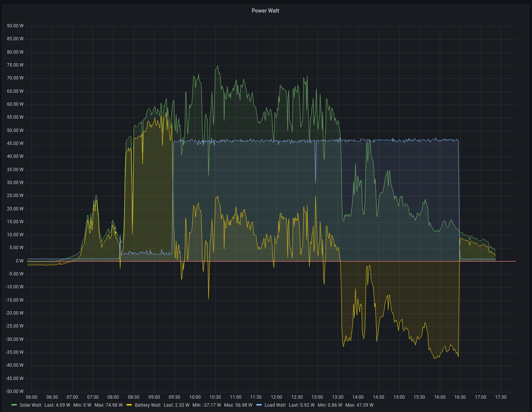Click the '-35.00 W' y-axis label
532x412 pixels.
tap(14, 352)
